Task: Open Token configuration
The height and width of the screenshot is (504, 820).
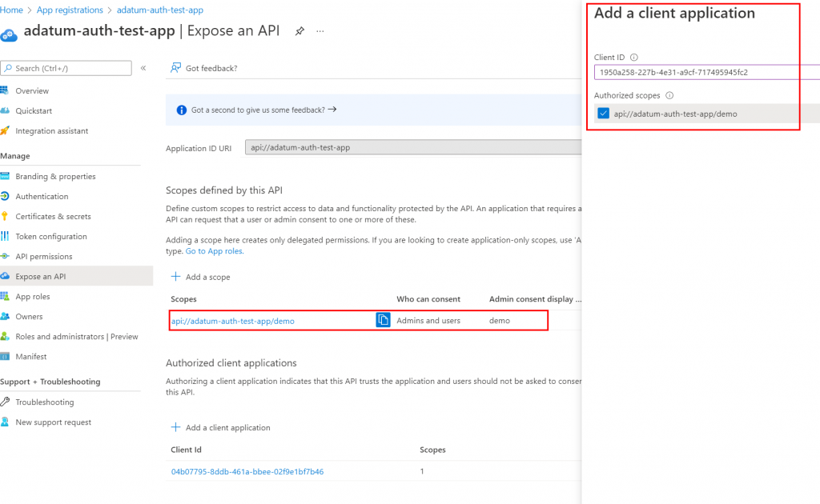Action: coord(51,237)
